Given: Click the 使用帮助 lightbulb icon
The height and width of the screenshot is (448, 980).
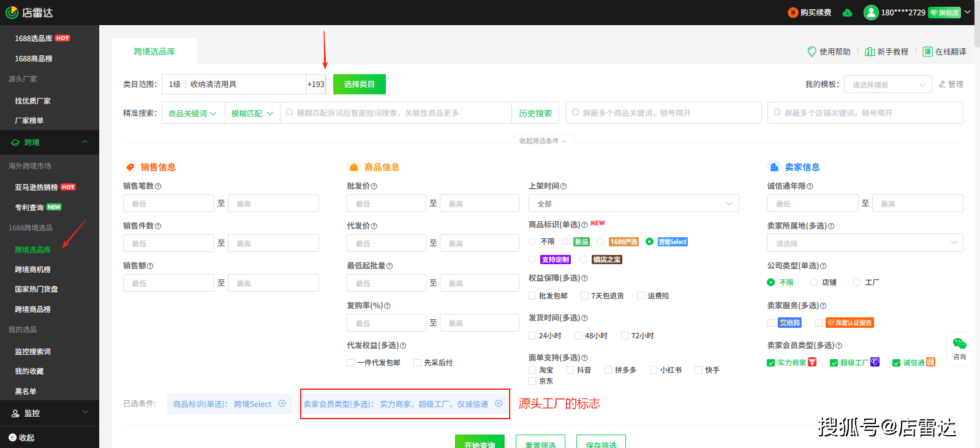Looking at the screenshot, I should point(812,51).
